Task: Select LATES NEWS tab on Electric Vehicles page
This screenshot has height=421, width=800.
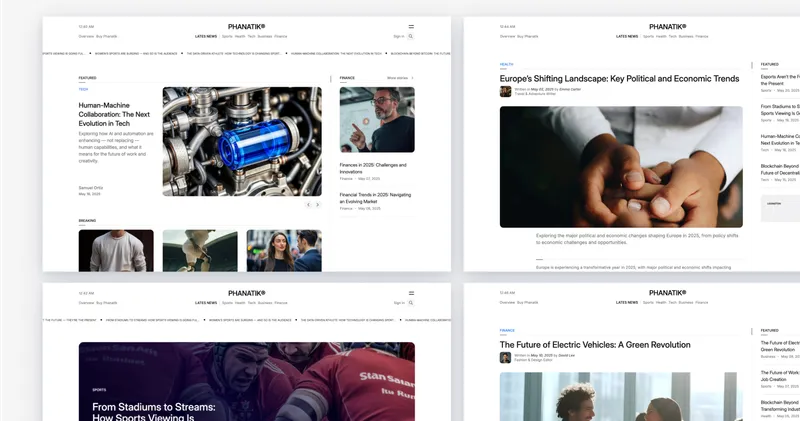Action: (627, 302)
